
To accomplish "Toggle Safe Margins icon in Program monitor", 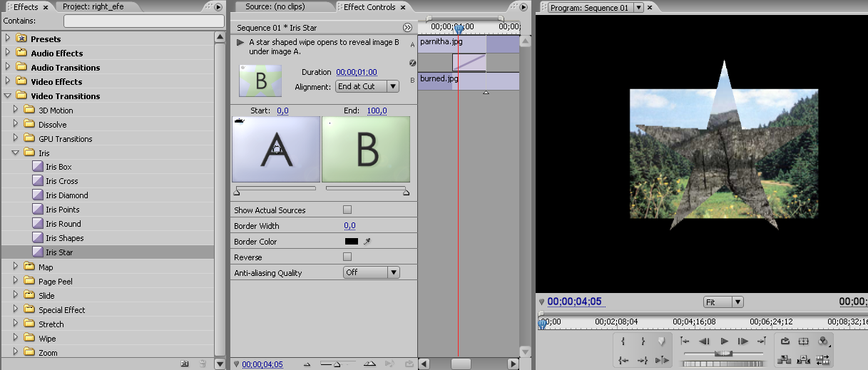I will coord(804,341).
